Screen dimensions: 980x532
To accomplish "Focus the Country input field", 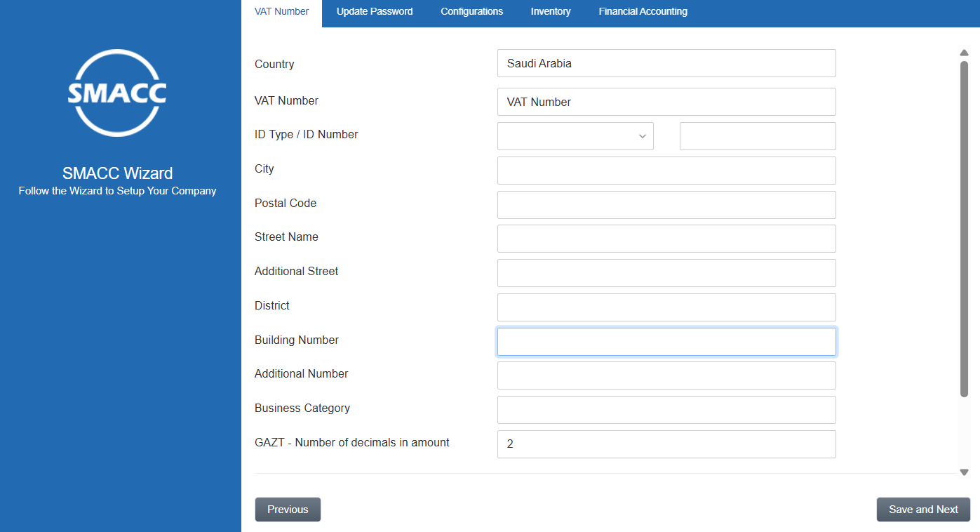I will click(666, 63).
